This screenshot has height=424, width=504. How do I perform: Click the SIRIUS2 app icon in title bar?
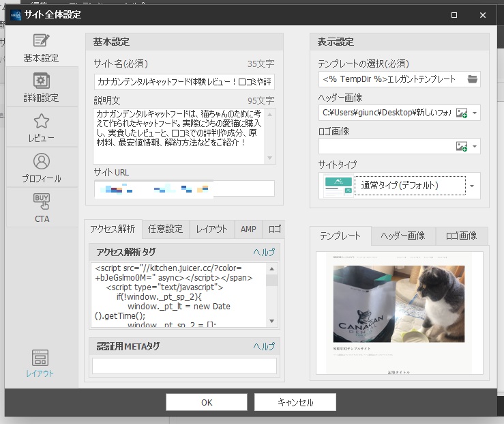(16, 15)
